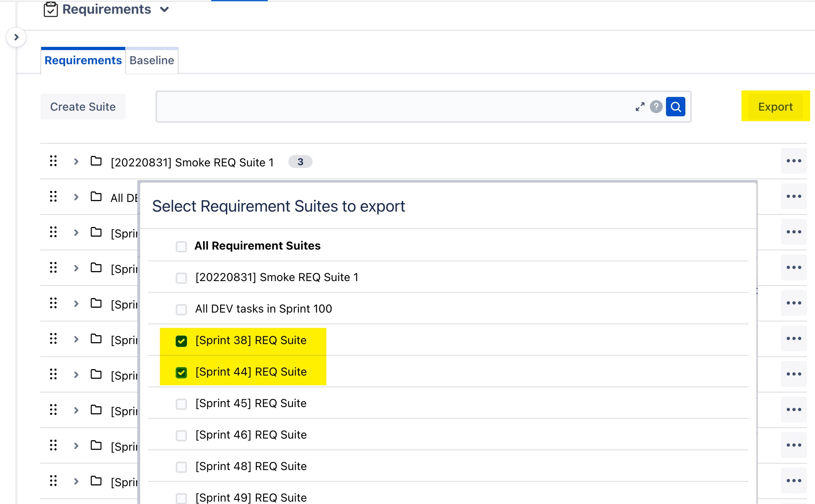
Task: Grab the drag handle of Smoke REQ Suite 1 row
Action: coord(53,161)
